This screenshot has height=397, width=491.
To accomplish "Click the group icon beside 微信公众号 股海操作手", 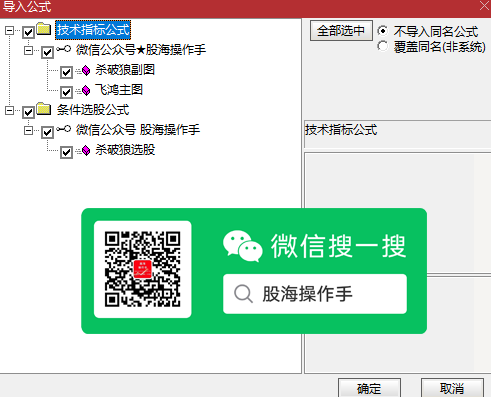I will (x=63, y=129).
